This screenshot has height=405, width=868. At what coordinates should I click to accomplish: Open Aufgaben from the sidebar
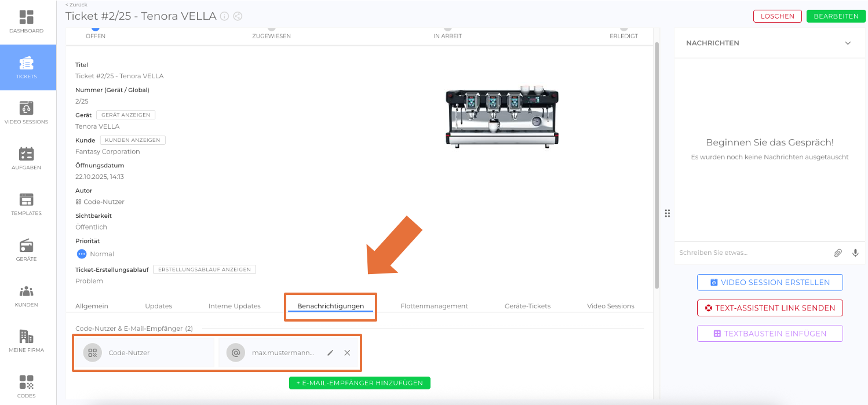[x=27, y=158]
